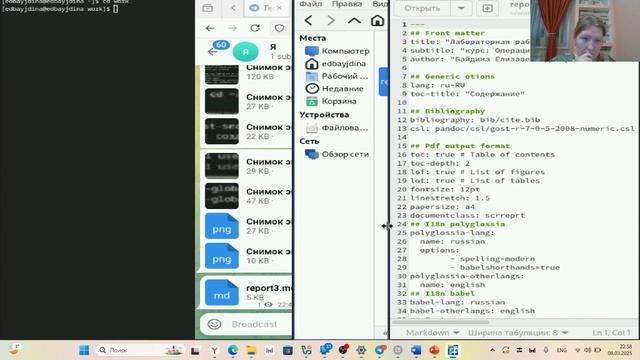Go up one folder in file manager
Image resolution: width=640 pixels, height=360 pixels.
[354, 20]
